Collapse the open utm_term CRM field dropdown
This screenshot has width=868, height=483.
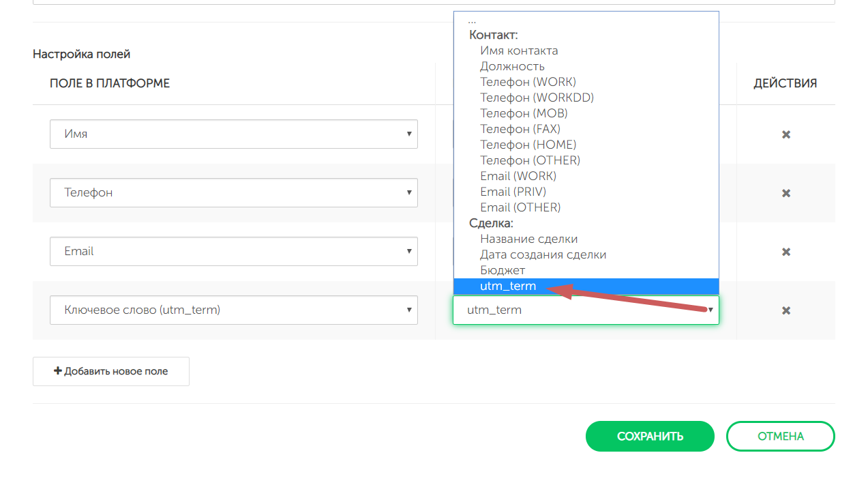(585, 310)
